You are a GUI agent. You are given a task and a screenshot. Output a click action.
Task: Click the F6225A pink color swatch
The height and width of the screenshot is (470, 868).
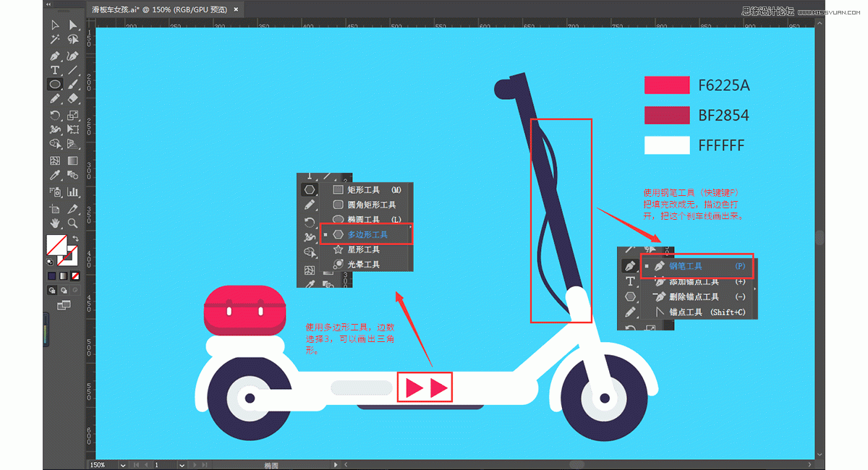(667, 85)
